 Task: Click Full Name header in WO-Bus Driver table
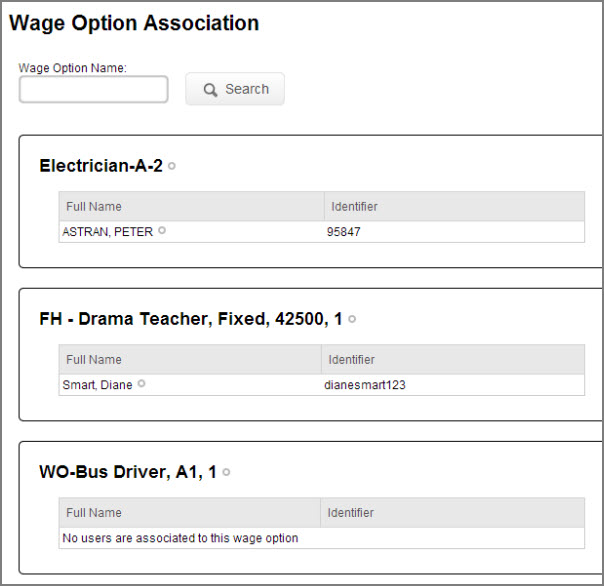94,513
